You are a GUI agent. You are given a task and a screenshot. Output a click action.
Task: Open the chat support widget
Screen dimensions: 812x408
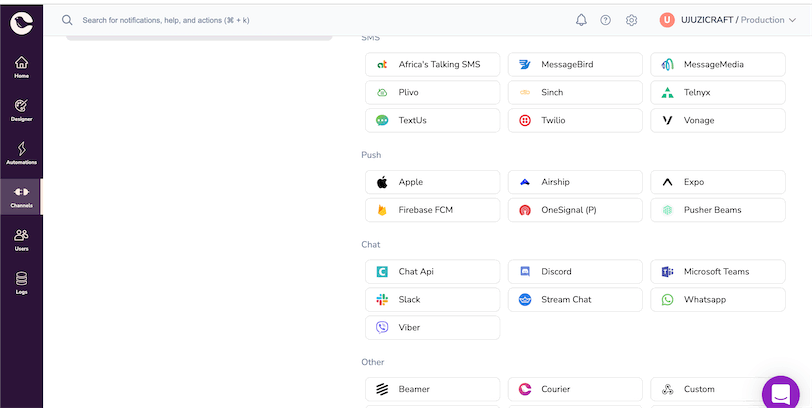780,394
